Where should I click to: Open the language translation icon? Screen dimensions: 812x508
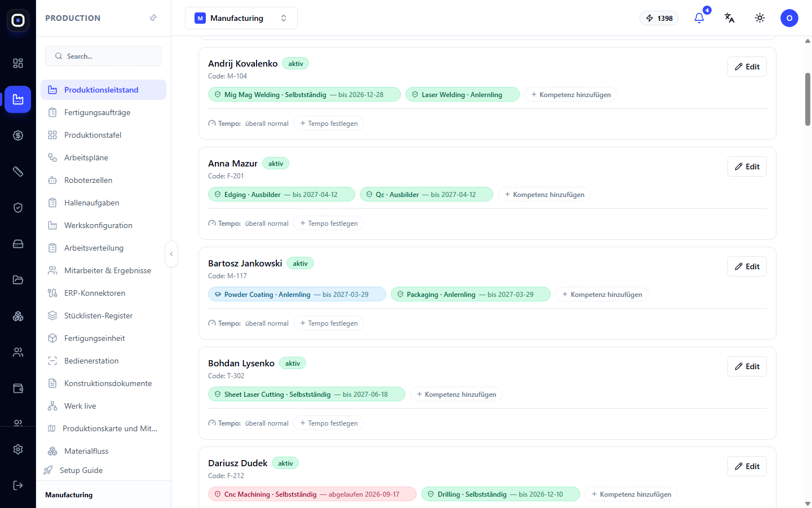pos(730,18)
